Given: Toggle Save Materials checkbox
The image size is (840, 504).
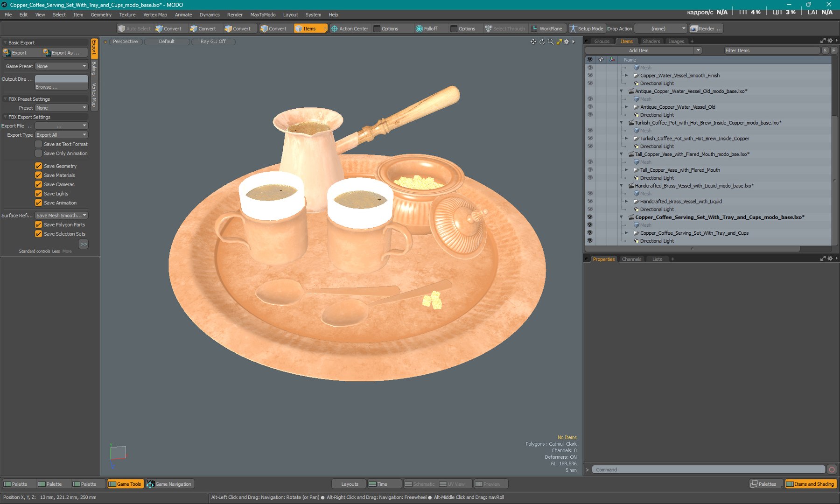Looking at the screenshot, I should tap(39, 175).
